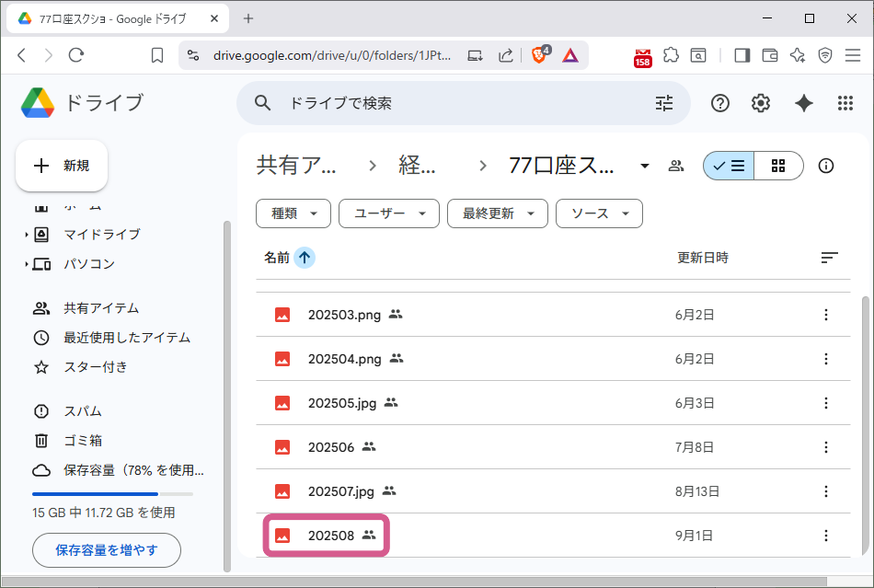874x588 pixels.
Task: Click the Drive help question mark icon
Action: coord(719,103)
